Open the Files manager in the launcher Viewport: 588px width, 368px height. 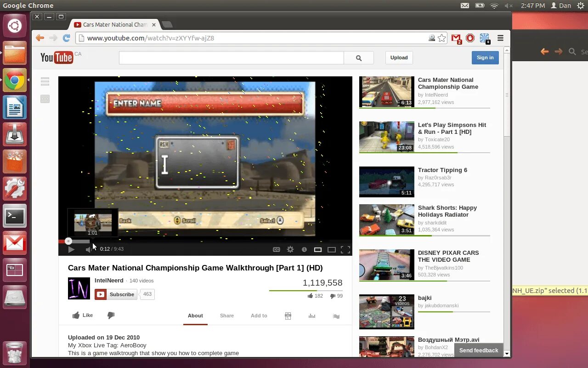tap(15, 53)
